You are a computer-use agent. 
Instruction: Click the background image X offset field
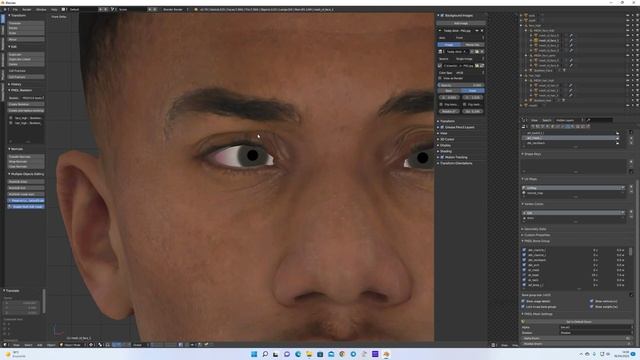click(x=449, y=98)
